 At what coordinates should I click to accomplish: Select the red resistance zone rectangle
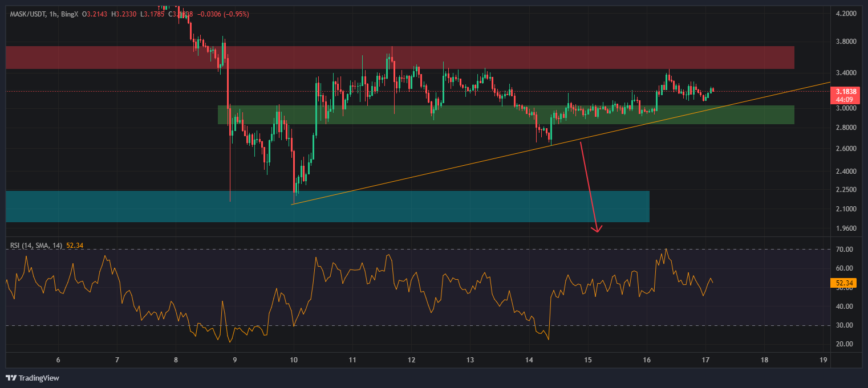tap(400, 58)
